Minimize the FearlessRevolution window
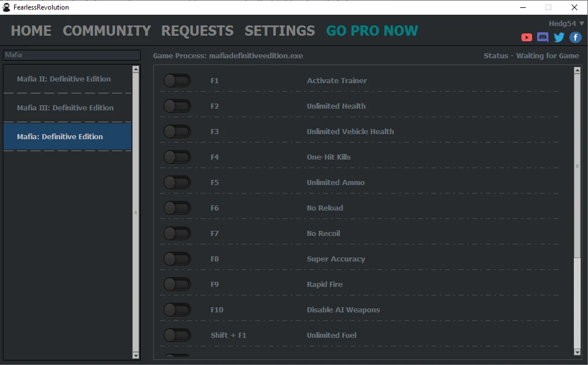The image size is (588, 365). point(523,7)
